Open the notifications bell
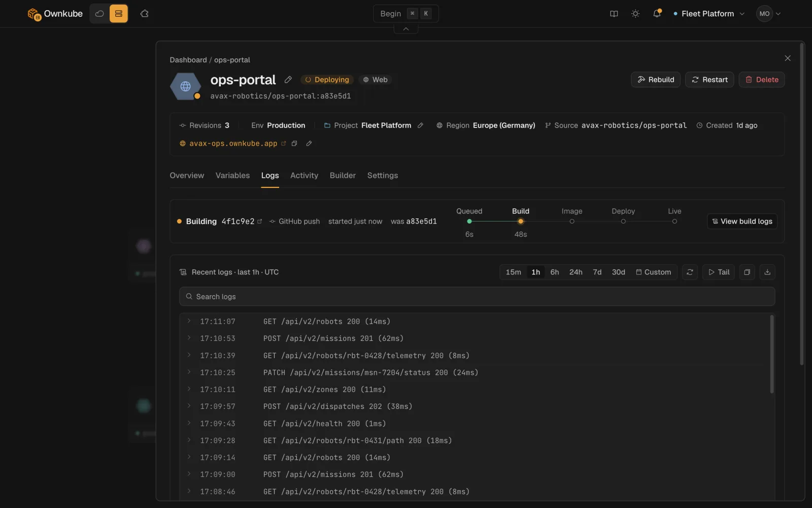The width and height of the screenshot is (812, 508). [657, 14]
